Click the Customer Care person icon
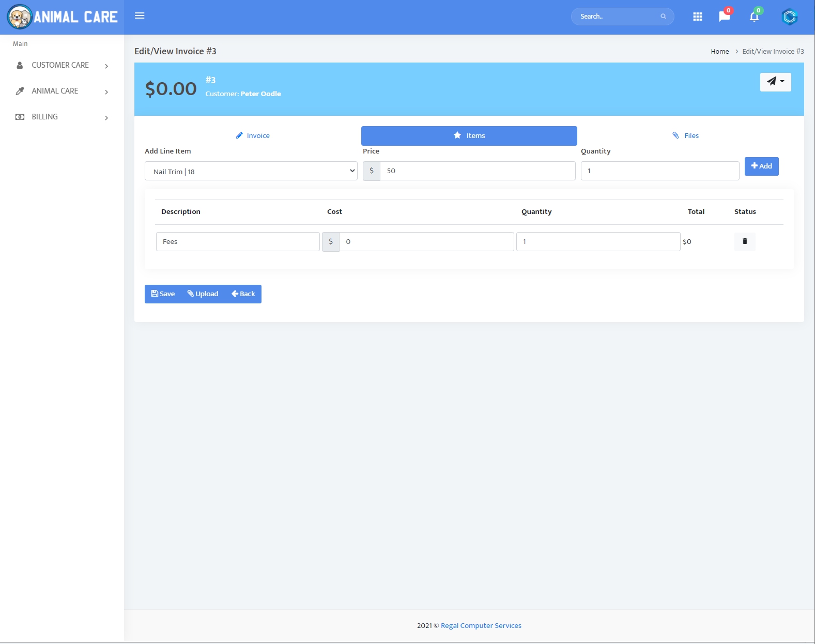The height and width of the screenshot is (644, 815). [x=20, y=65]
